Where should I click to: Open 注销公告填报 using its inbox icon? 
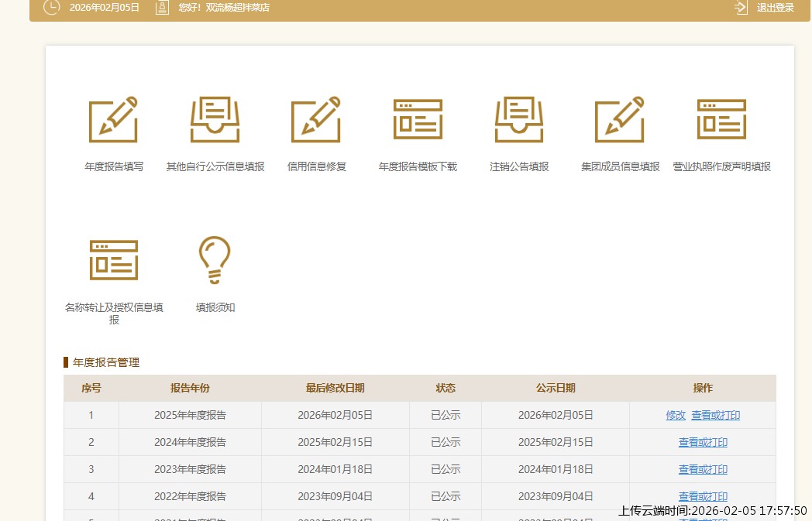519,119
